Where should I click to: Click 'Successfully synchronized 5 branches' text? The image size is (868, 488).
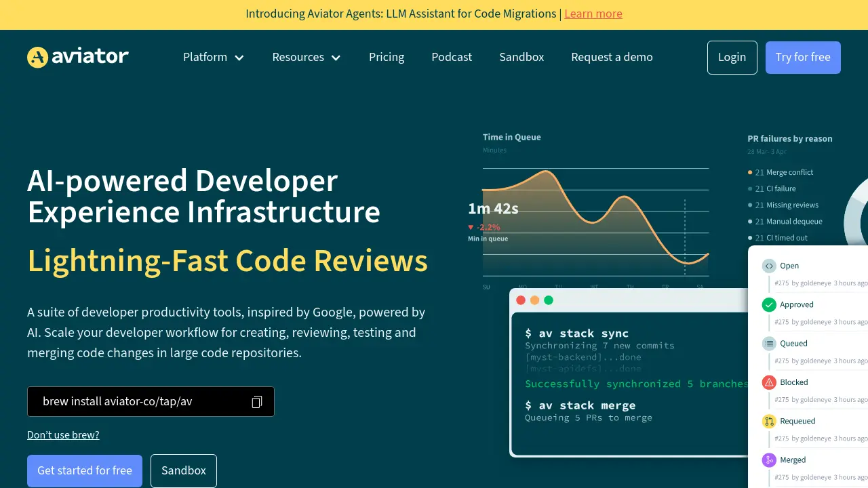636,384
